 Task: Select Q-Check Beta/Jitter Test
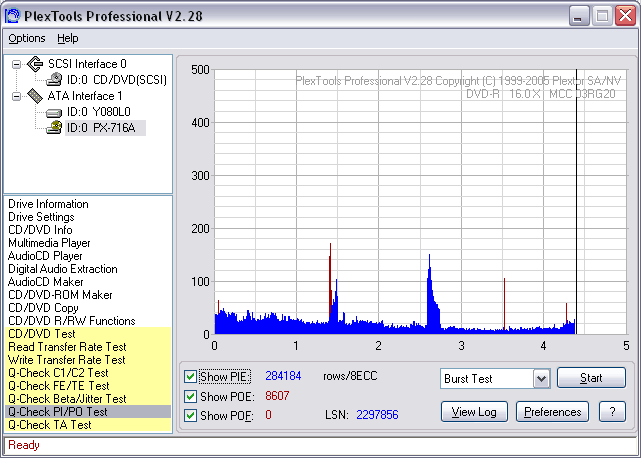pyautogui.click(x=88, y=399)
